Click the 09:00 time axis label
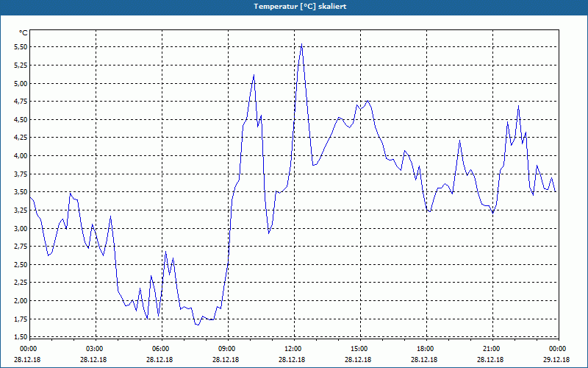The height and width of the screenshot is (368, 588). click(x=226, y=349)
